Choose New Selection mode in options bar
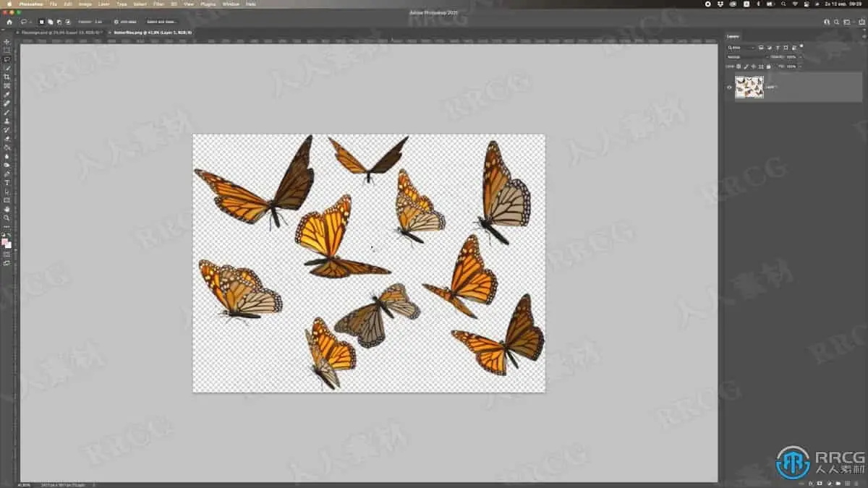The width and height of the screenshot is (868, 488). [41, 22]
